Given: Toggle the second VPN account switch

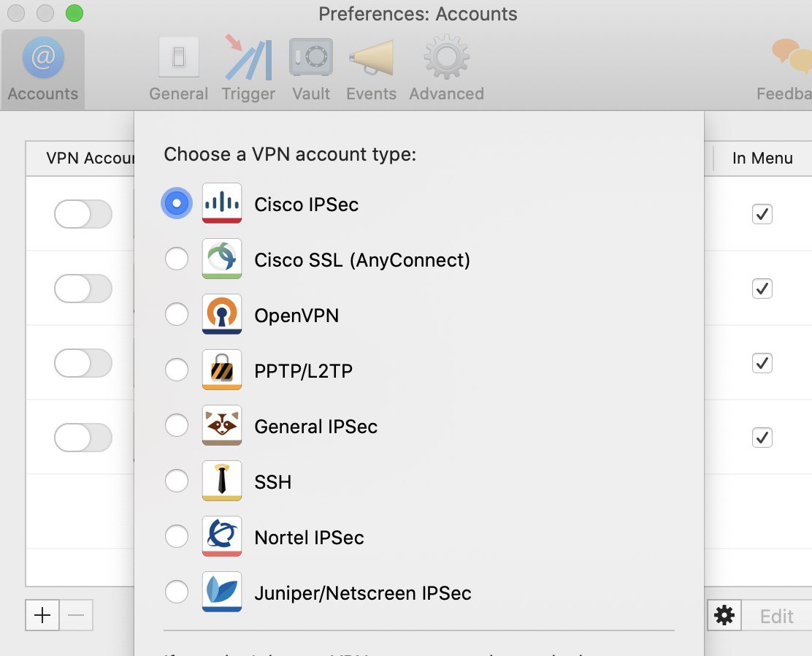Looking at the screenshot, I should (83, 289).
